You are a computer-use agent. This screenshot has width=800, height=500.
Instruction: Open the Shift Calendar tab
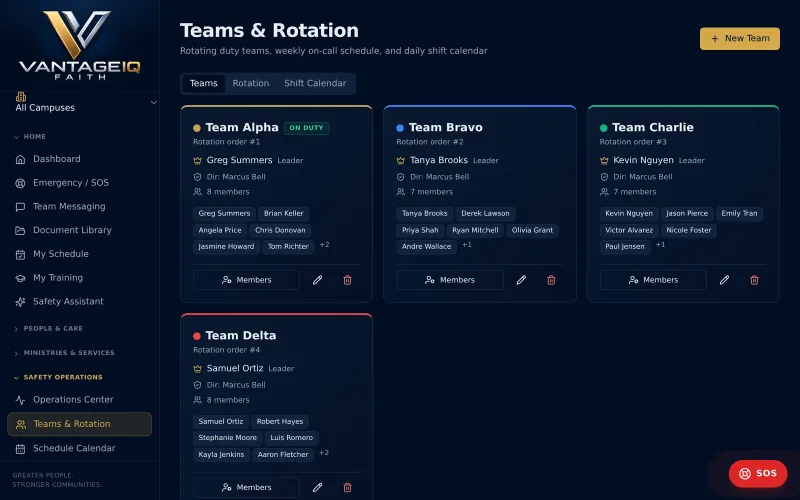tap(315, 84)
